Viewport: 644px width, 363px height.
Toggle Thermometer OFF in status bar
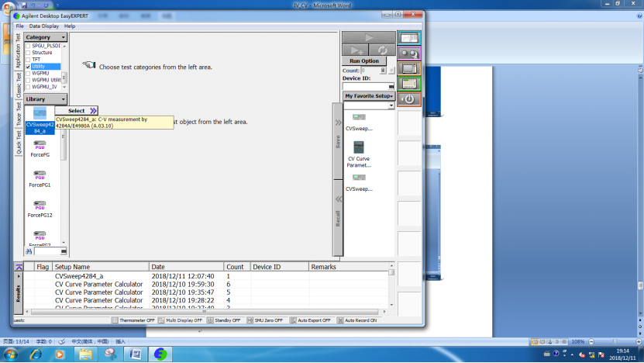tap(133, 320)
